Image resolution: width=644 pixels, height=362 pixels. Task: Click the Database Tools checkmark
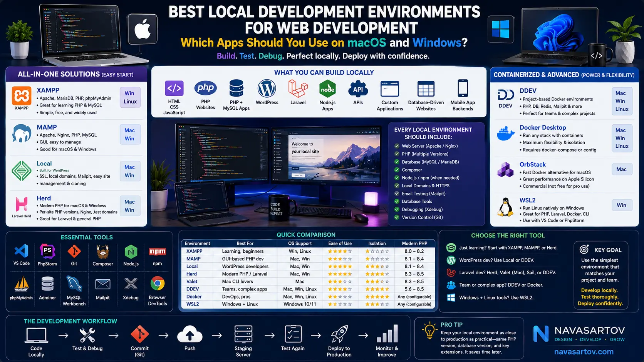pyautogui.click(x=397, y=201)
